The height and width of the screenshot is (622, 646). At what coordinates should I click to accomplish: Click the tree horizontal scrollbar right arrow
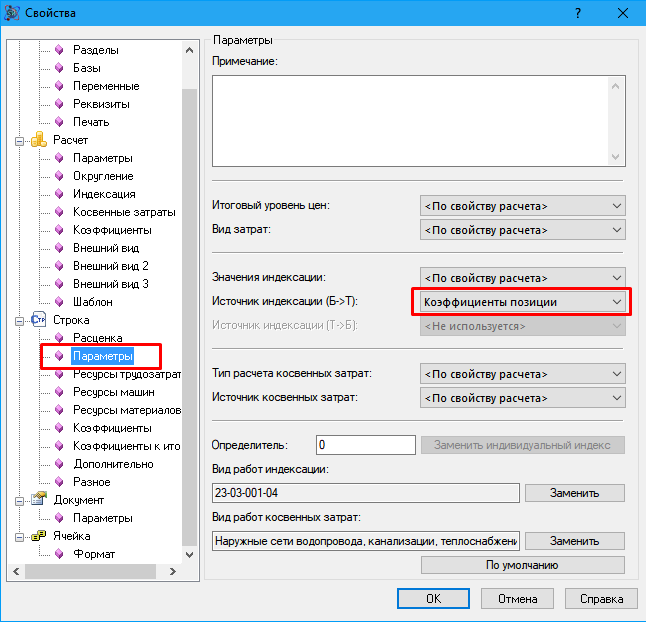point(173,571)
